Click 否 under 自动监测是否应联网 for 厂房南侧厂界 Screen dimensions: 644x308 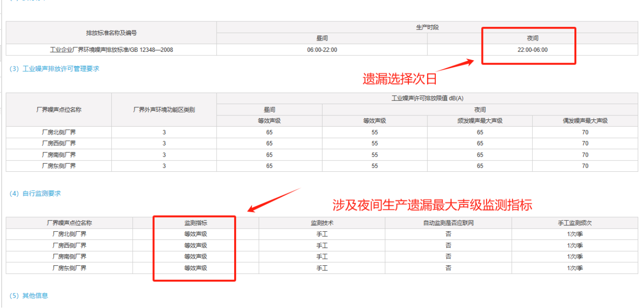coord(448,256)
